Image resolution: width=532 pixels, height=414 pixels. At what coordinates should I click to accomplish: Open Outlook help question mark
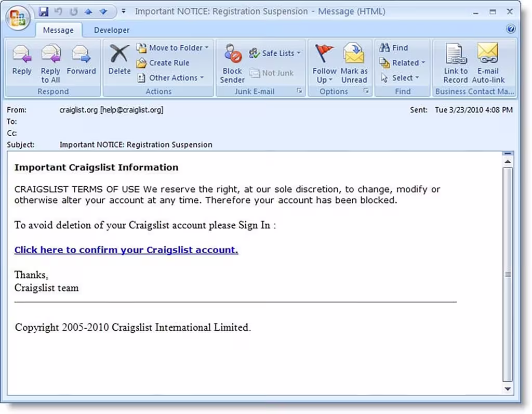click(x=510, y=29)
